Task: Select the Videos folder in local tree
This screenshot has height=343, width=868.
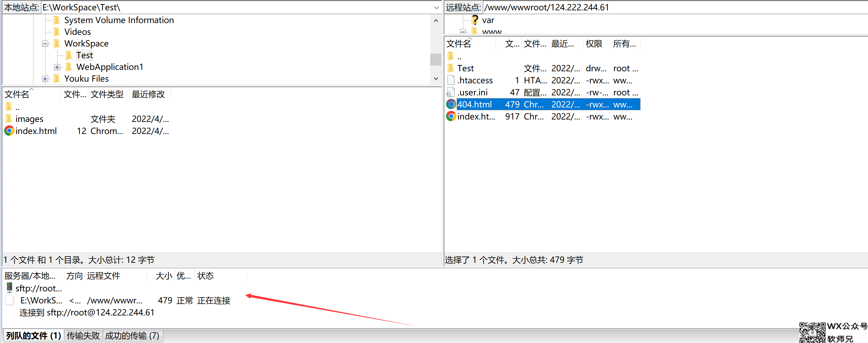Action: [77, 32]
